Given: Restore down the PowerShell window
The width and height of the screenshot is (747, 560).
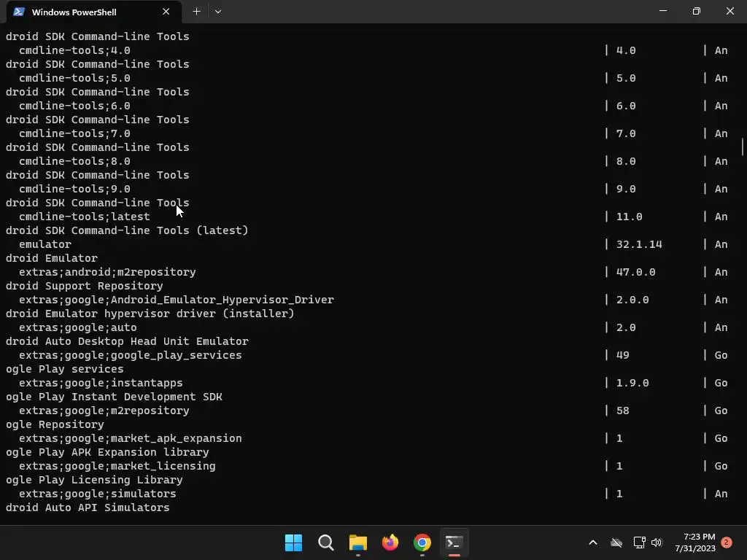Looking at the screenshot, I should click(697, 11).
